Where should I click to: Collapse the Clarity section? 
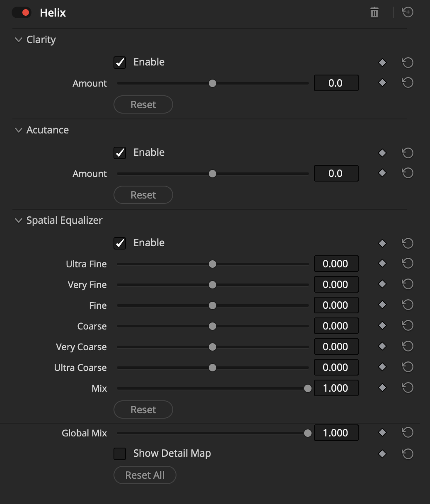point(18,39)
